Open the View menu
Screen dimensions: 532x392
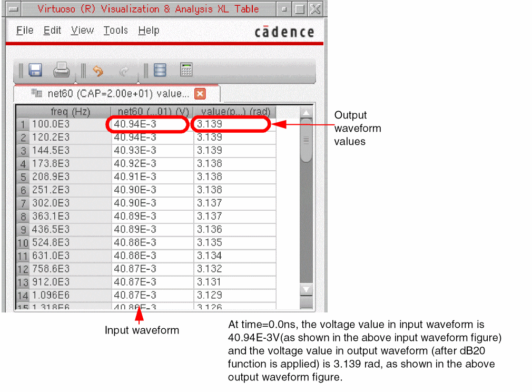point(83,31)
